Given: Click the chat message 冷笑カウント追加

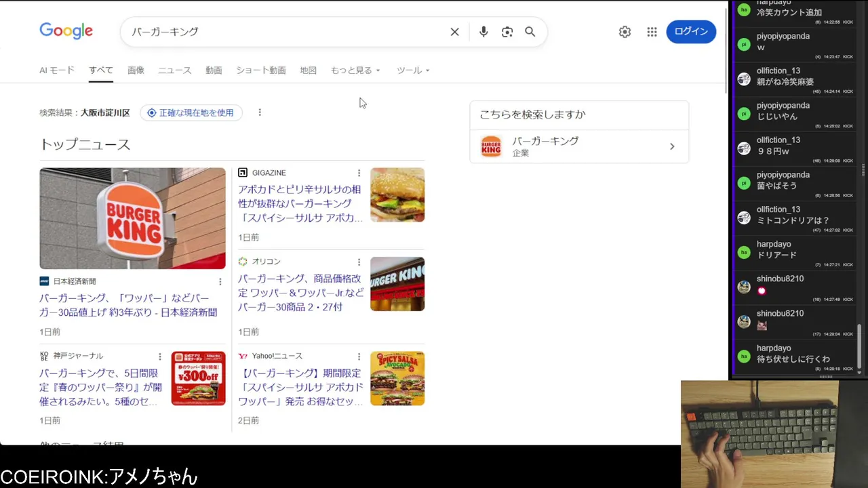Looking at the screenshot, I should [x=789, y=13].
